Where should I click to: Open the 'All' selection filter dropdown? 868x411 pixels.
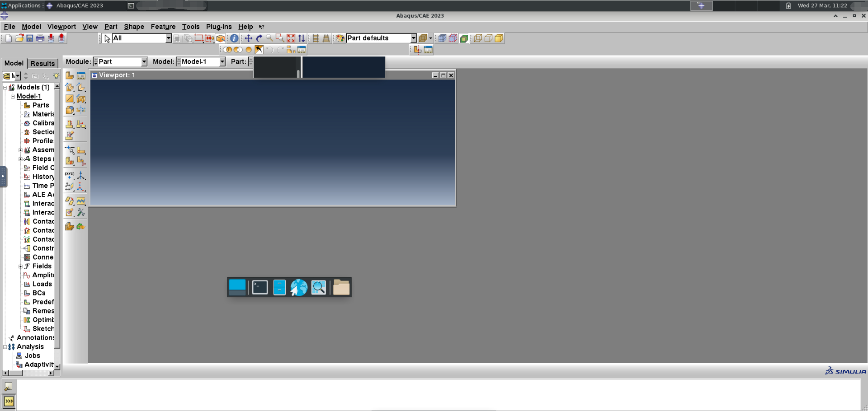(168, 38)
